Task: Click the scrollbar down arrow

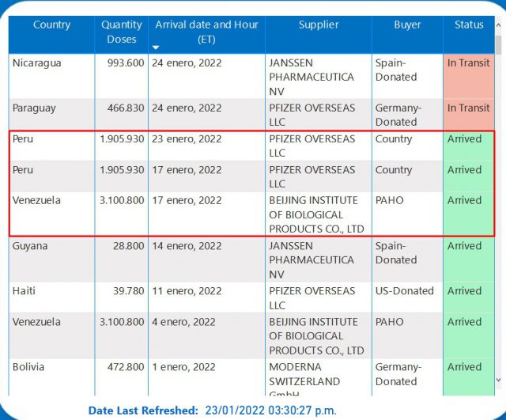Action: click(x=497, y=380)
